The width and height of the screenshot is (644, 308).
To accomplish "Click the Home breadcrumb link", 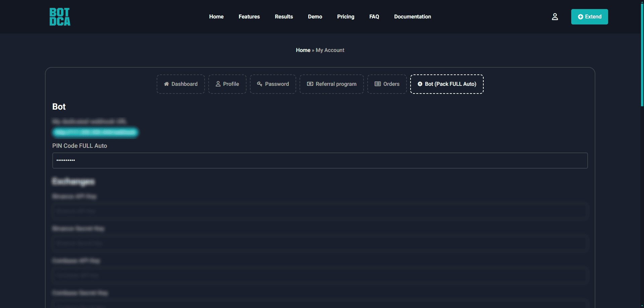I will click(x=303, y=50).
